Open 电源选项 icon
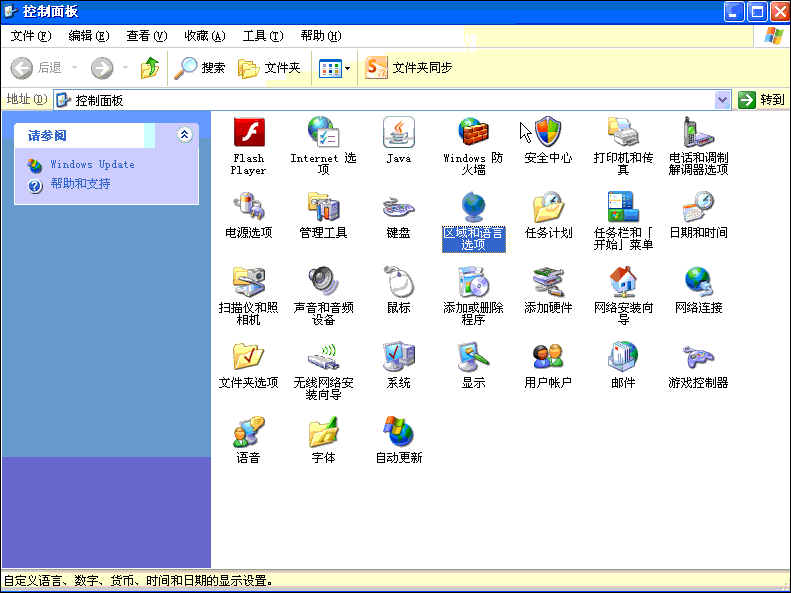Image resolution: width=791 pixels, height=593 pixels. [249, 207]
